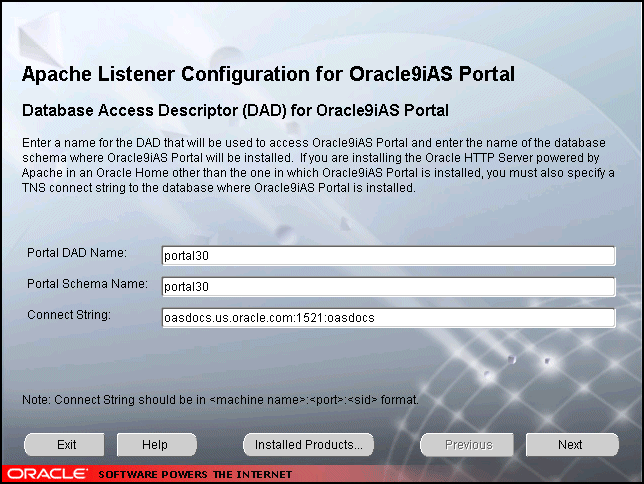Click the Oracle logo in footer
The width and height of the screenshot is (644, 484).
click(x=47, y=474)
